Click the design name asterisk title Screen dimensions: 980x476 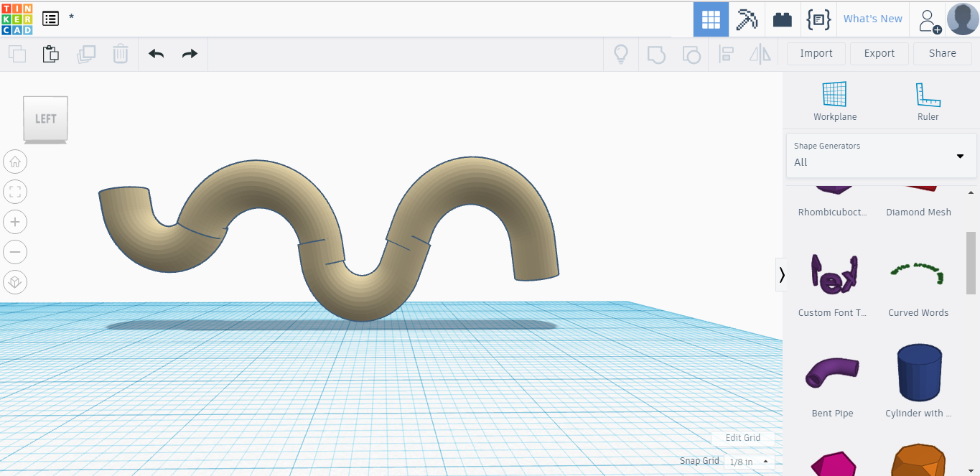click(x=71, y=18)
